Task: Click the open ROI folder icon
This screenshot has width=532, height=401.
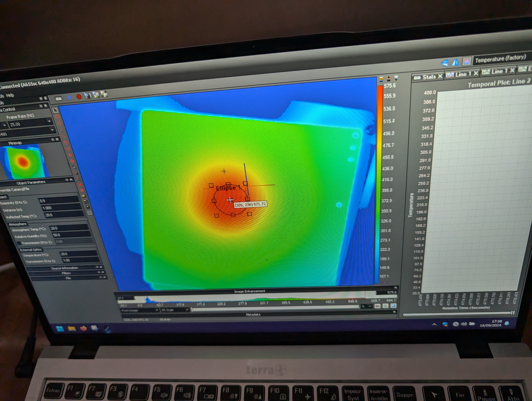Action: [x=84, y=196]
